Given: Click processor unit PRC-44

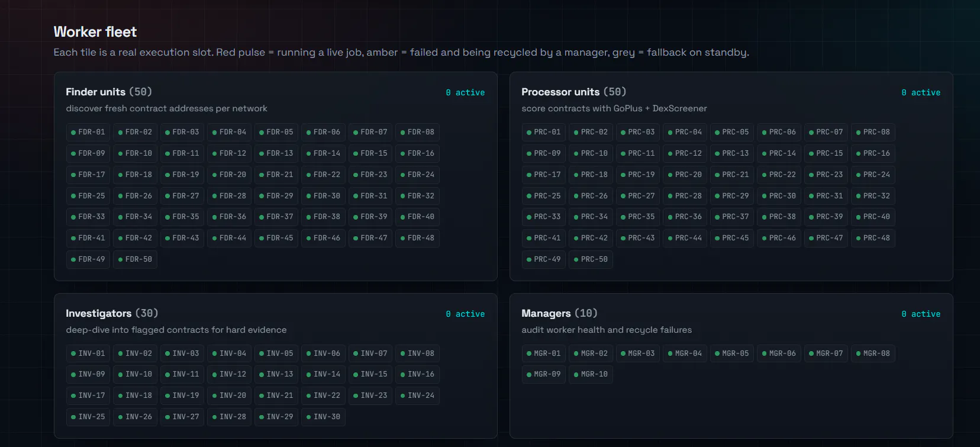Looking at the screenshot, I should click(685, 238).
